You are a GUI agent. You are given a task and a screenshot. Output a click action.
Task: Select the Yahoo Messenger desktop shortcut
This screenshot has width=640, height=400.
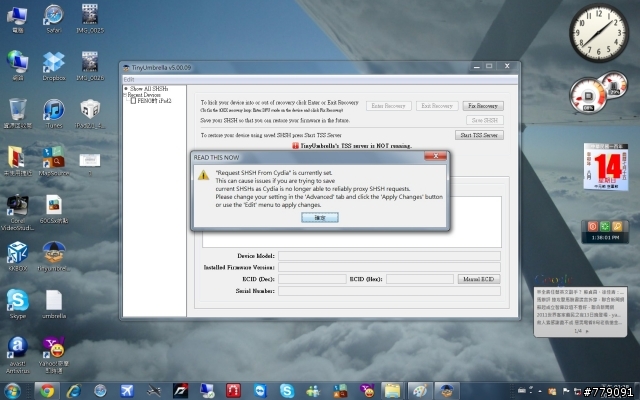click(53, 355)
